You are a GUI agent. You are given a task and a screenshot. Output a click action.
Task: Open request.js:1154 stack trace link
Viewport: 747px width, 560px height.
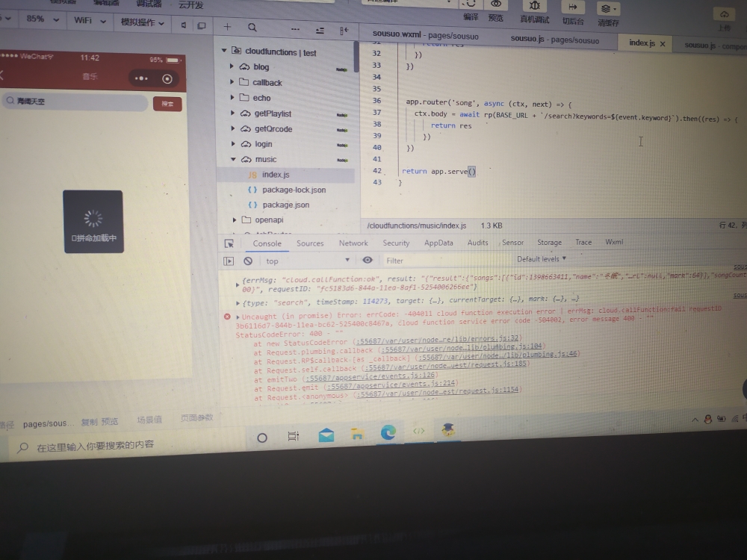pyautogui.click(x=438, y=391)
